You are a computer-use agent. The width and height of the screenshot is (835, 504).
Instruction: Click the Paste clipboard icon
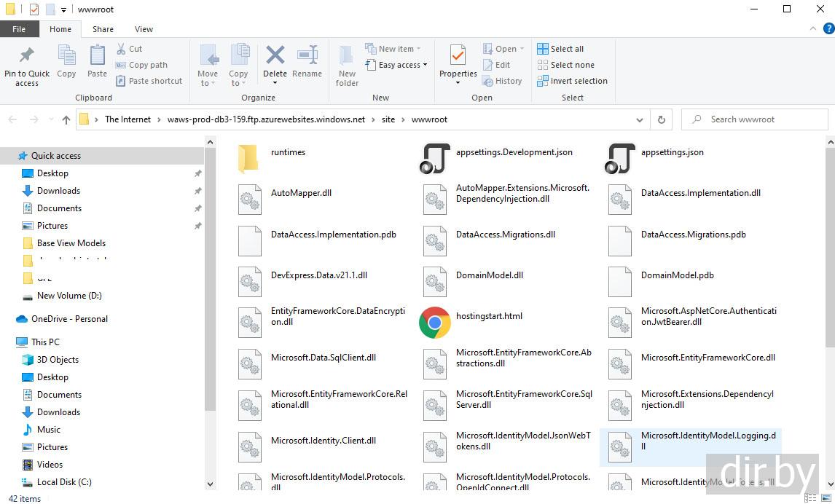97,57
